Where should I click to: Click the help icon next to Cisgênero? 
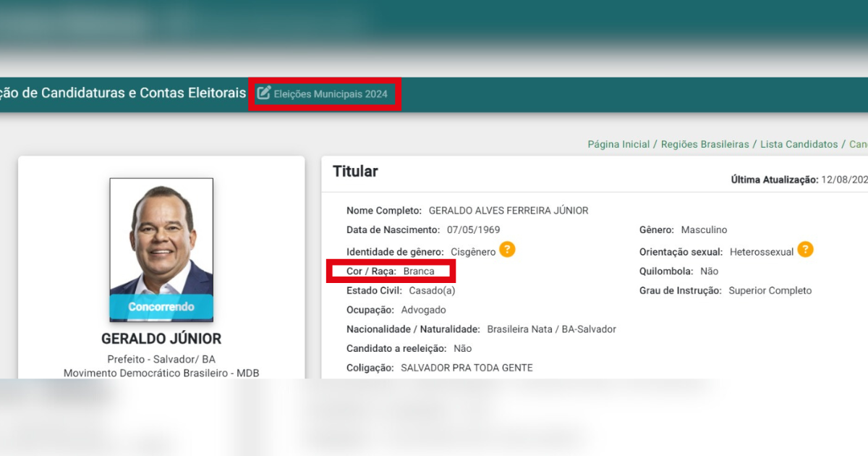[x=507, y=250]
